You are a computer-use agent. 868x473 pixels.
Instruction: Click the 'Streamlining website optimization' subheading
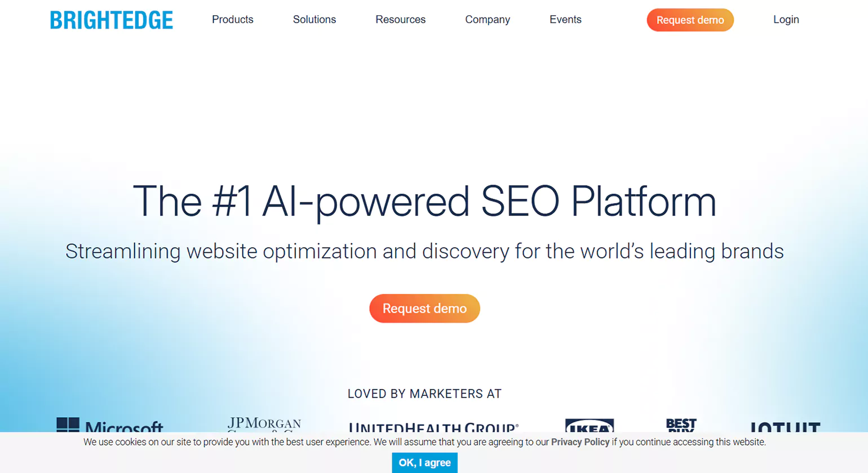click(424, 251)
